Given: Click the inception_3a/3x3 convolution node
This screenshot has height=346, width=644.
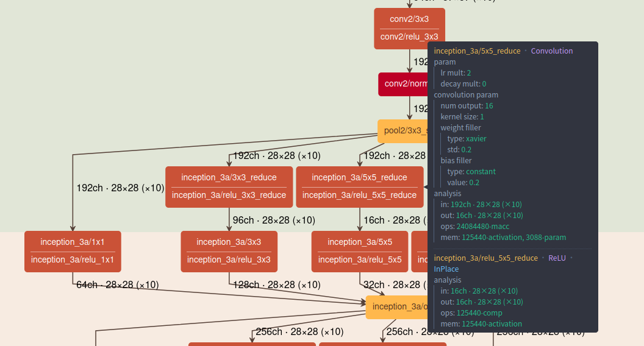Looking at the screenshot, I should pyautogui.click(x=229, y=242).
